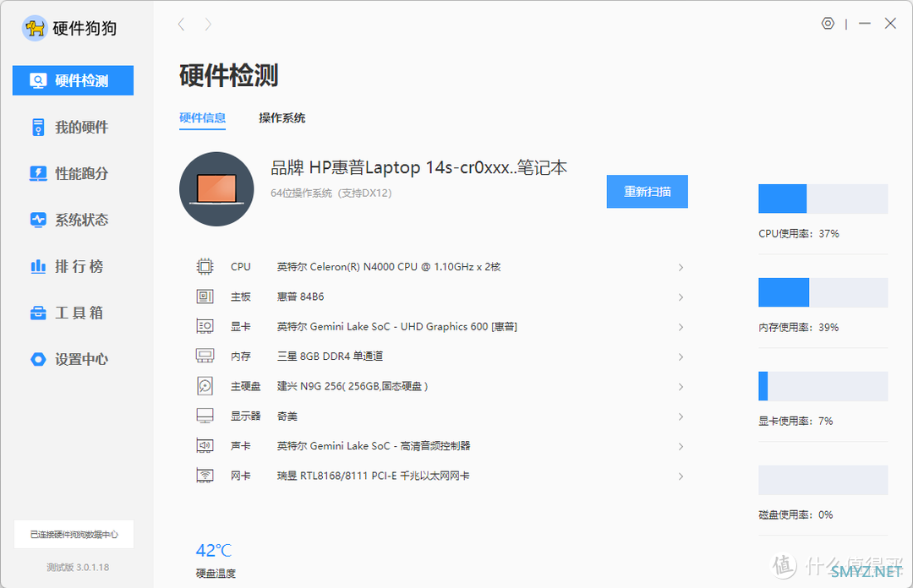
Task: Close the 硬件狗狗 window
Action: point(890,24)
